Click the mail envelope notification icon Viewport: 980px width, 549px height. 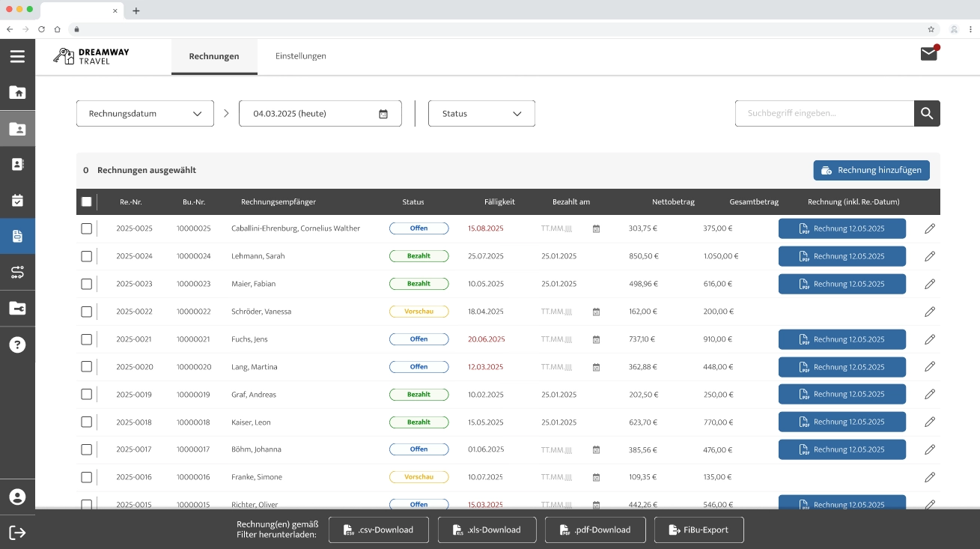[x=929, y=54]
